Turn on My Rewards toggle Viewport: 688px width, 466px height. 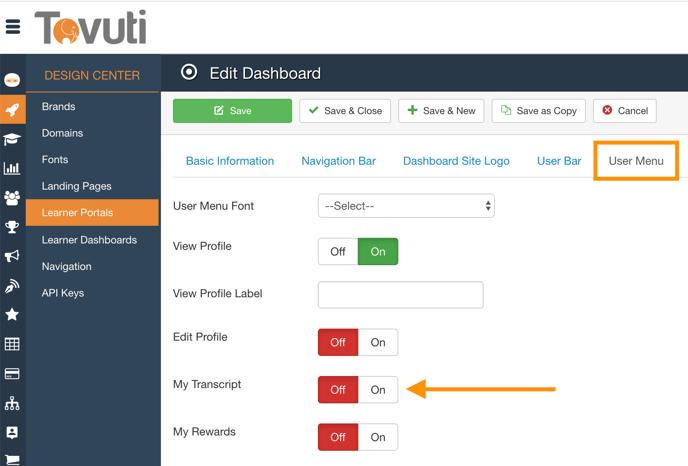click(378, 437)
